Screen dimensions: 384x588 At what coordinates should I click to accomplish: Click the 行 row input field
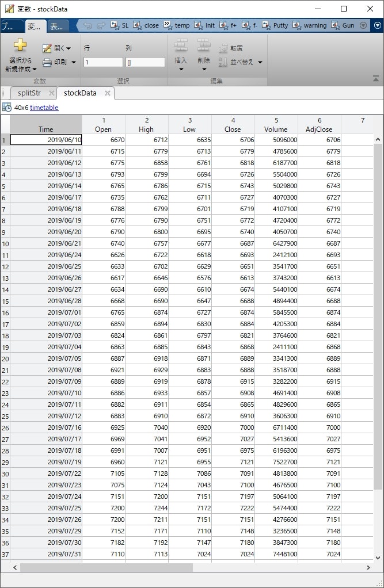click(x=103, y=62)
